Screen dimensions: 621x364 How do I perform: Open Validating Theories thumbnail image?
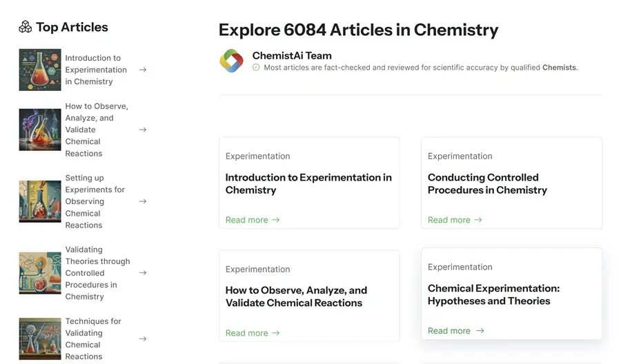coord(40,273)
